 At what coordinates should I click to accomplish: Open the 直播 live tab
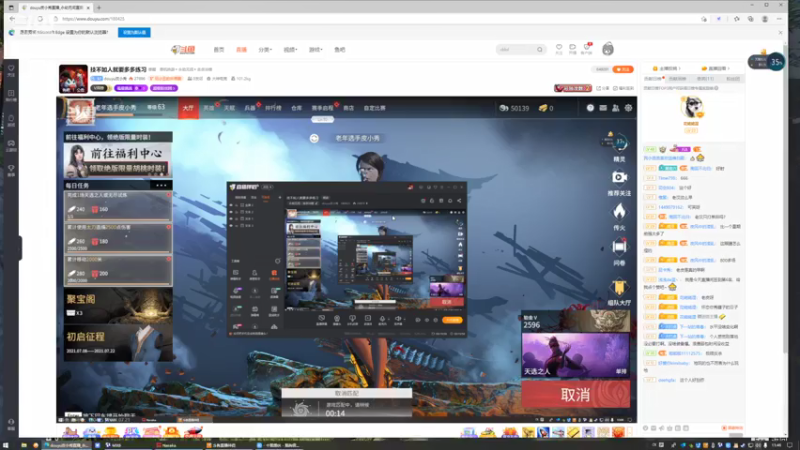[241, 50]
